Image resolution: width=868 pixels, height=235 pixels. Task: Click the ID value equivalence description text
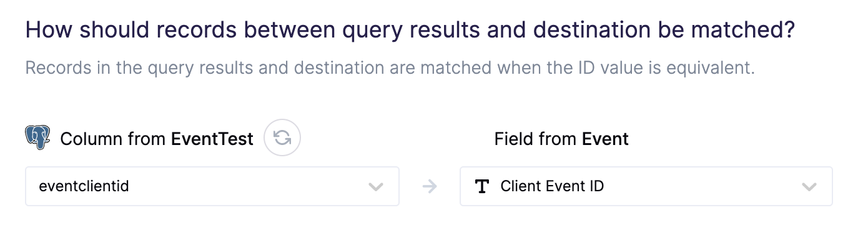tap(390, 67)
